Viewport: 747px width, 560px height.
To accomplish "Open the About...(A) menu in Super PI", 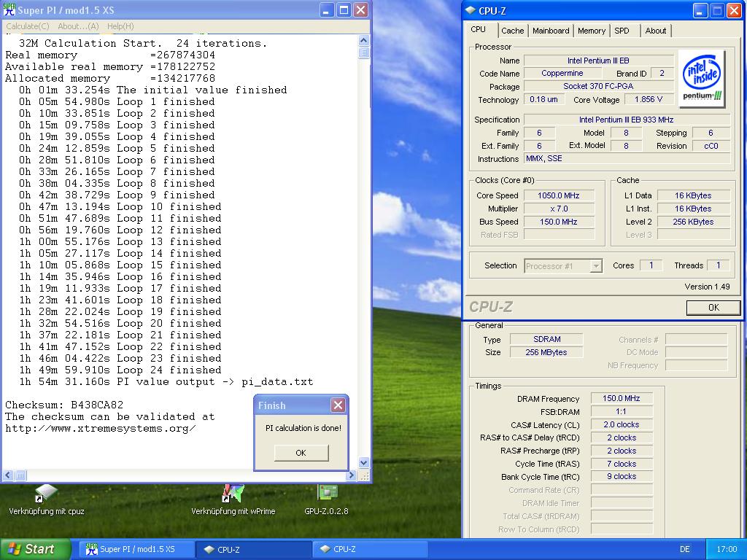I will (x=78, y=26).
